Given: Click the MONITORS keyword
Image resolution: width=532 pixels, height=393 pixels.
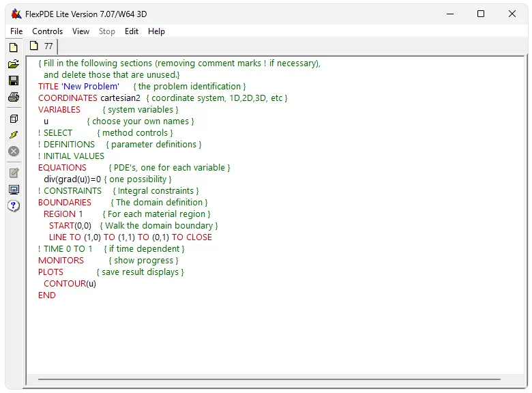Looking at the screenshot, I should coord(61,261).
